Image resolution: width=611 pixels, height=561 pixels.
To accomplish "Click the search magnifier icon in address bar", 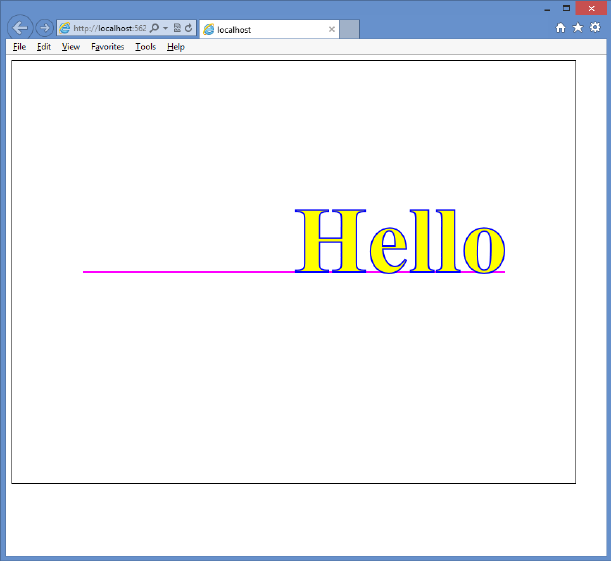I will point(154,28).
